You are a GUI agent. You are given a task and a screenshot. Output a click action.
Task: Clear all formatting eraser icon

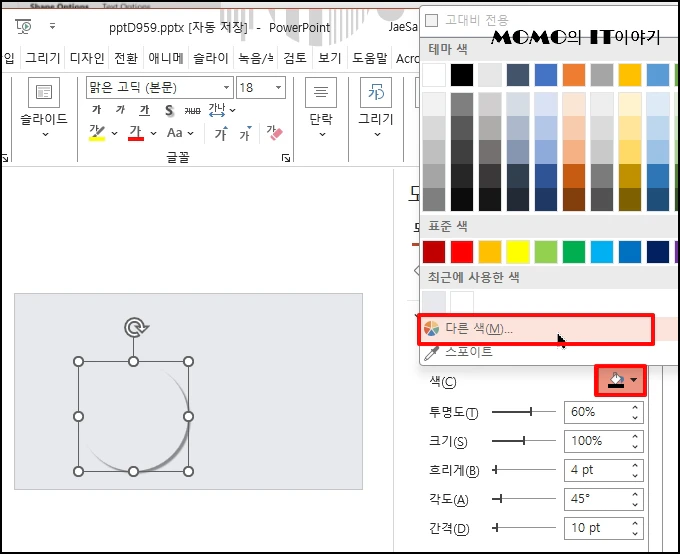(274, 133)
